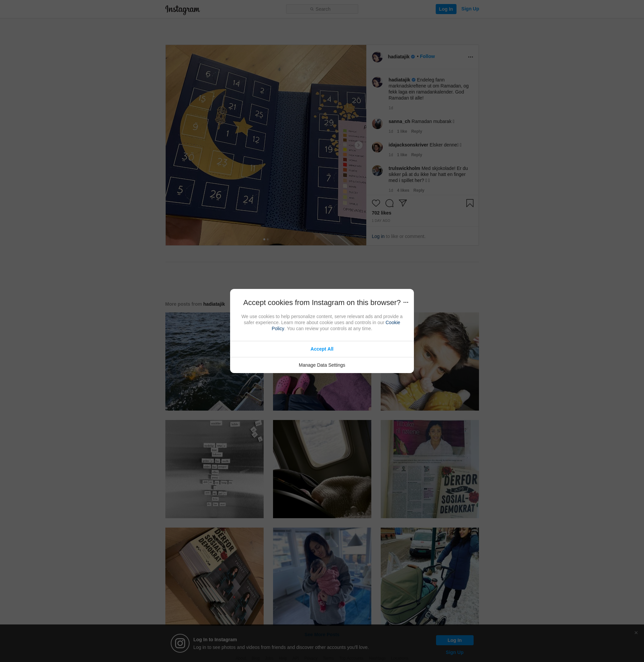Click the comment speech bubble icon
Viewport: 644px width, 662px height.
389,203
